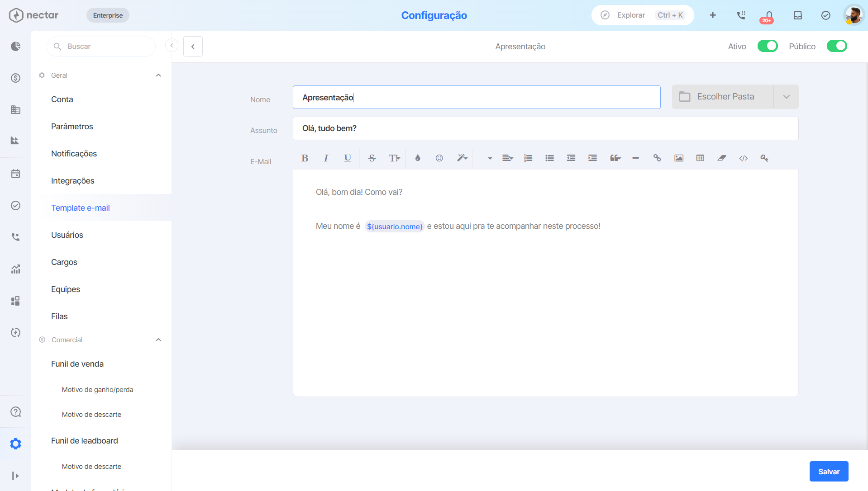
Task: Click the Assunto subject field
Action: [545, 128]
